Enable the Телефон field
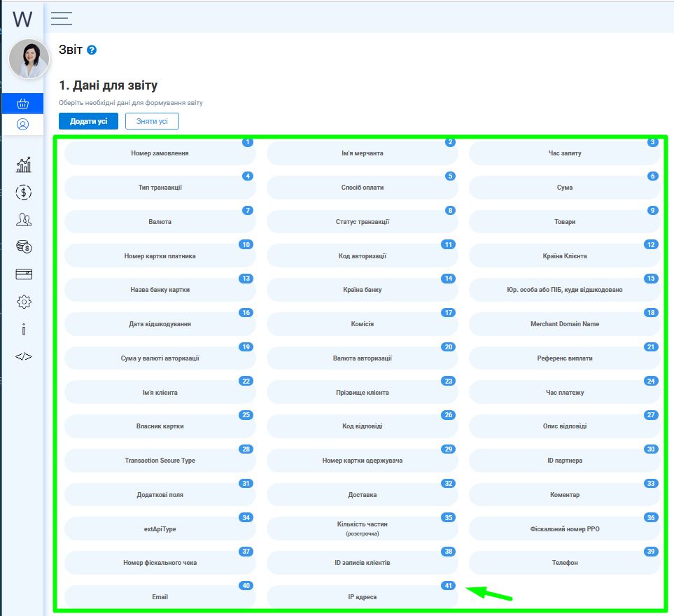 click(565, 563)
